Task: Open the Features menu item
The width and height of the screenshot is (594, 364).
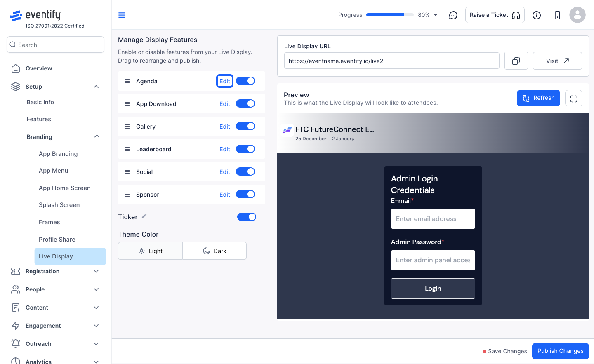Action: (x=39, y=119)
